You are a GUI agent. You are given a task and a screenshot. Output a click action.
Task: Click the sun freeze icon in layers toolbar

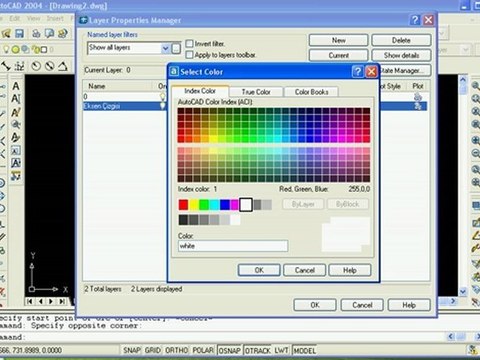pyautogui.click(x=15, y=50)
